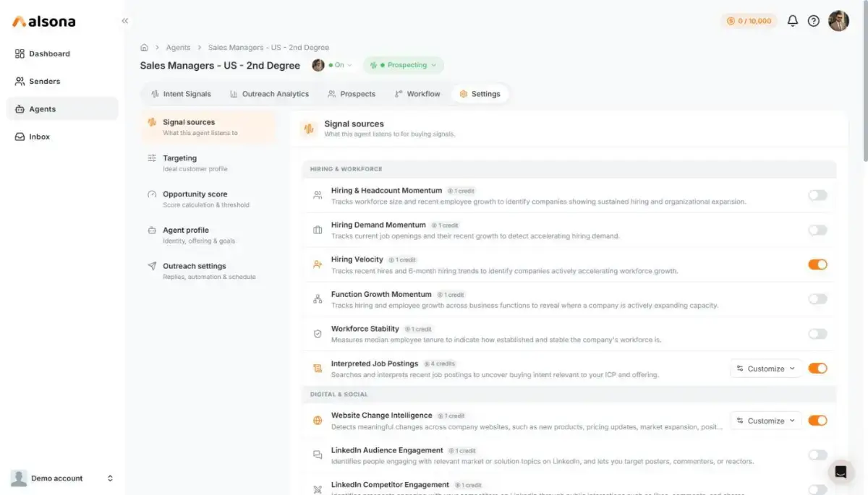
Task: Turn off Interpreted Job Postings toggle
Action: point(817,369)
